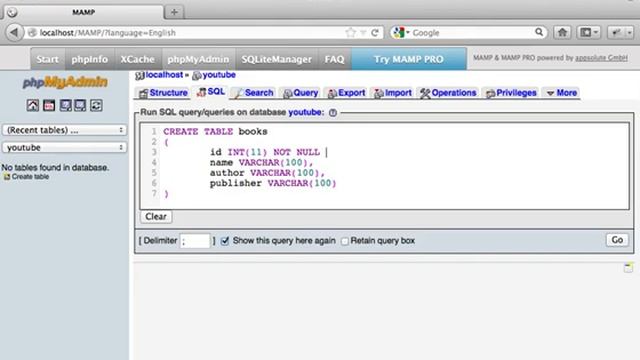640x360 pixels.
Task: Click the Create table link
Action: [31, 177]
